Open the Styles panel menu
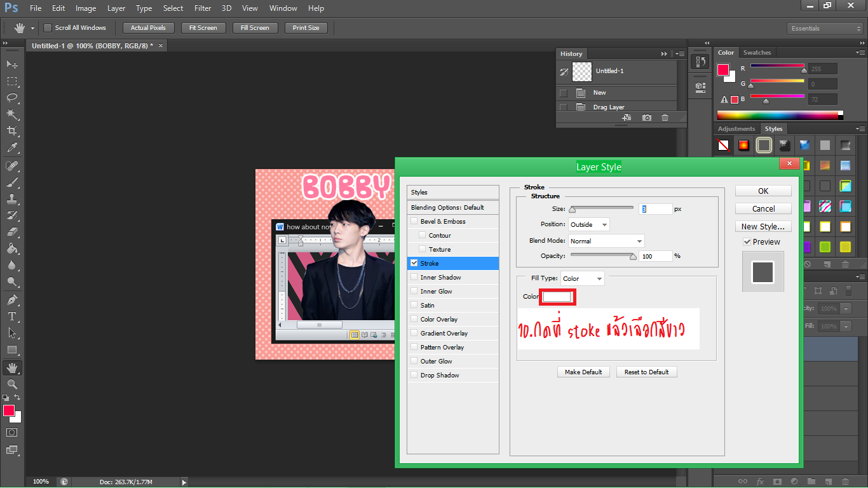 861,129
